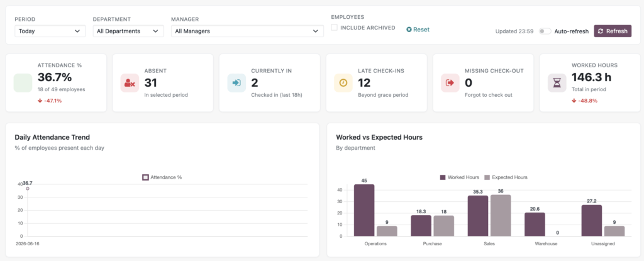
Task: Click the Operations expected hours bar (9)
Action: [x=387, y=231]
